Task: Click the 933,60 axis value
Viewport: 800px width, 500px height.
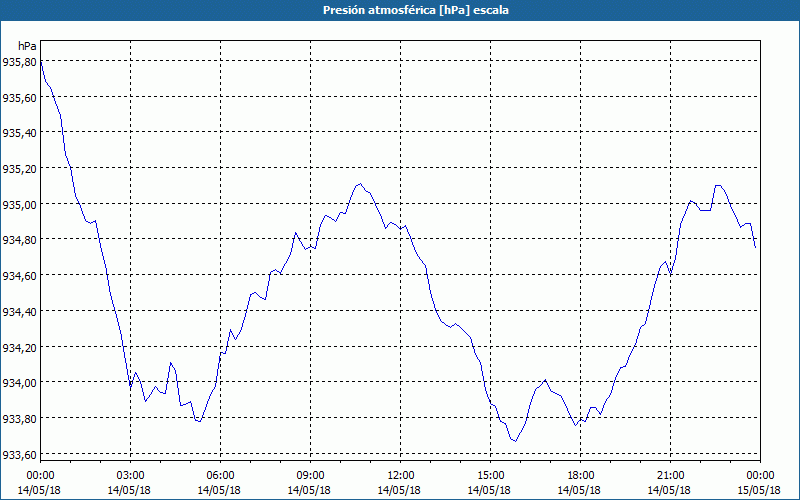Action: coord(19,454)
